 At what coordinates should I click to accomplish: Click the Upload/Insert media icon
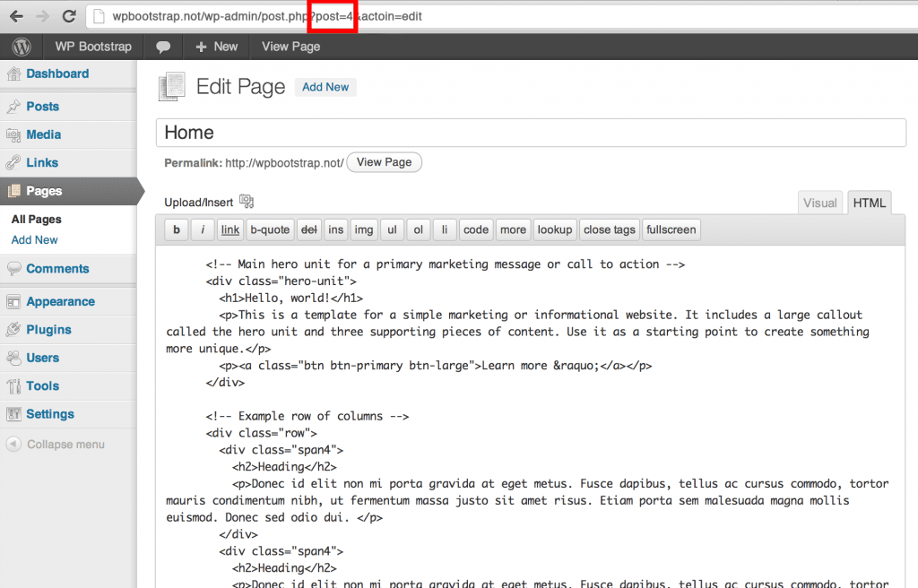(x=247, y=202)
